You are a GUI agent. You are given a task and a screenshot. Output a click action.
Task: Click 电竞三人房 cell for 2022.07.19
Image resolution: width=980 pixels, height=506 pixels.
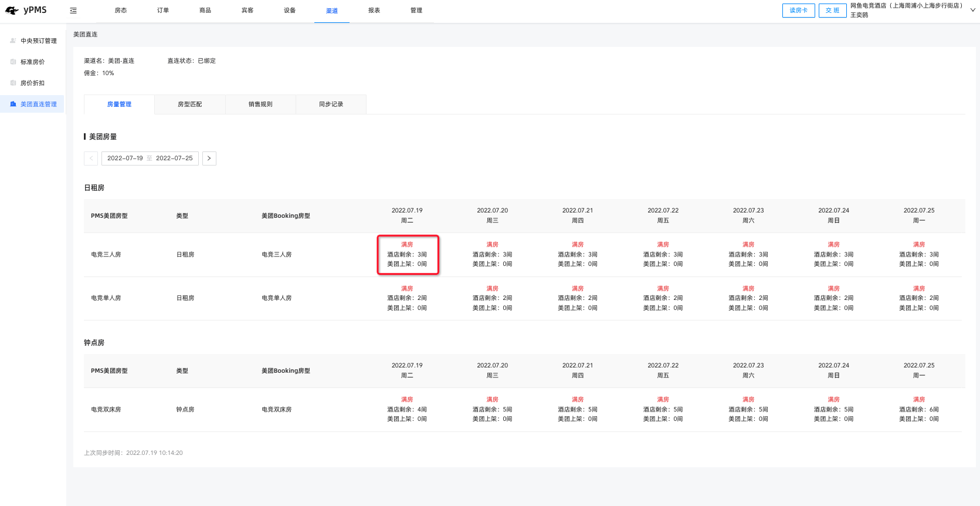pyautogui.click(x=407, y=255)
